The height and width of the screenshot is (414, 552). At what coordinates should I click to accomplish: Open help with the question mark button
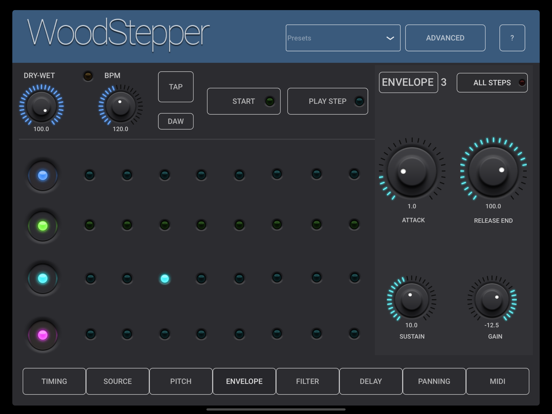click(512, 38)
